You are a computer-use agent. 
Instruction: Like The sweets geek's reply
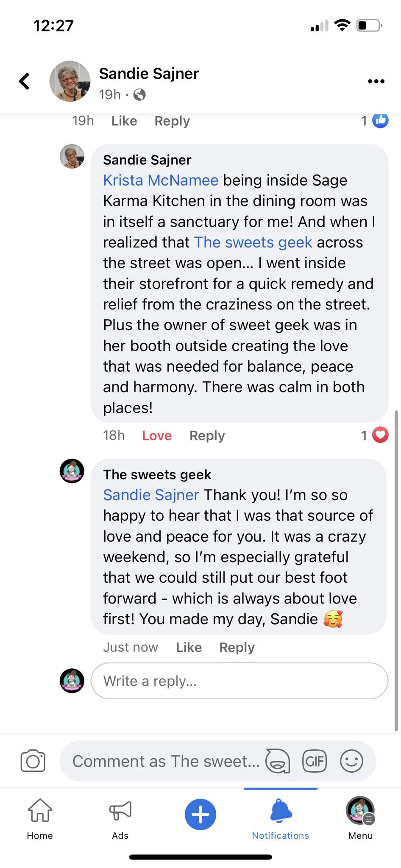[189, 648]
